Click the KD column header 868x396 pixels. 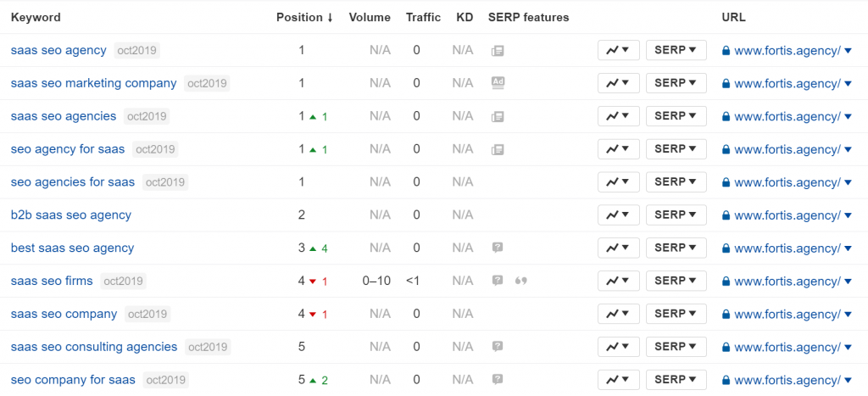click(x=465, y=17)
